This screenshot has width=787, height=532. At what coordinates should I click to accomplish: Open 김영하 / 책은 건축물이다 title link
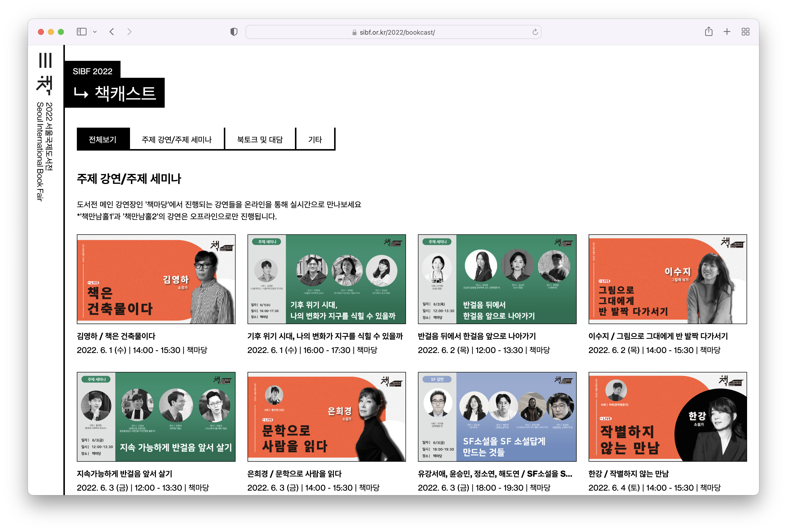tap(116, 336)
